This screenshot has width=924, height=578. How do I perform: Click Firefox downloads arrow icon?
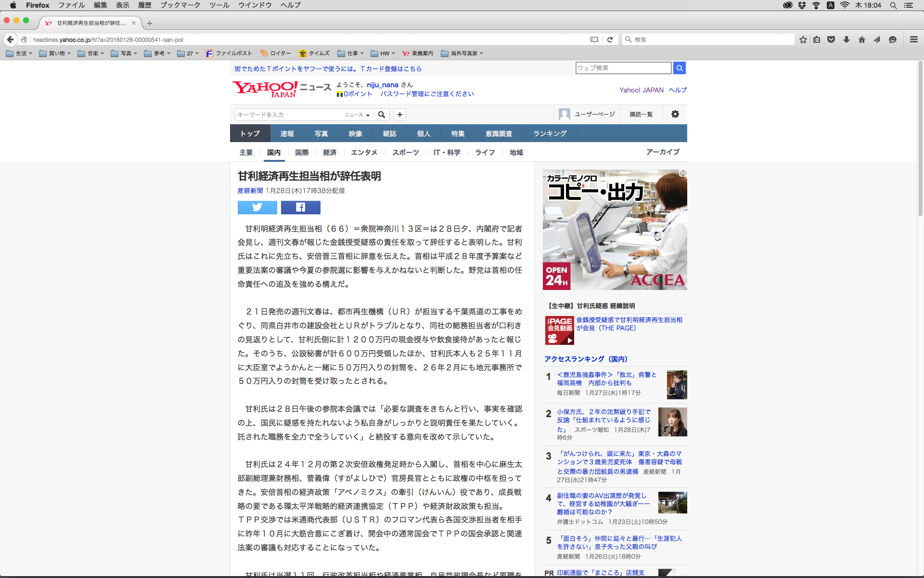click(847, 39)
